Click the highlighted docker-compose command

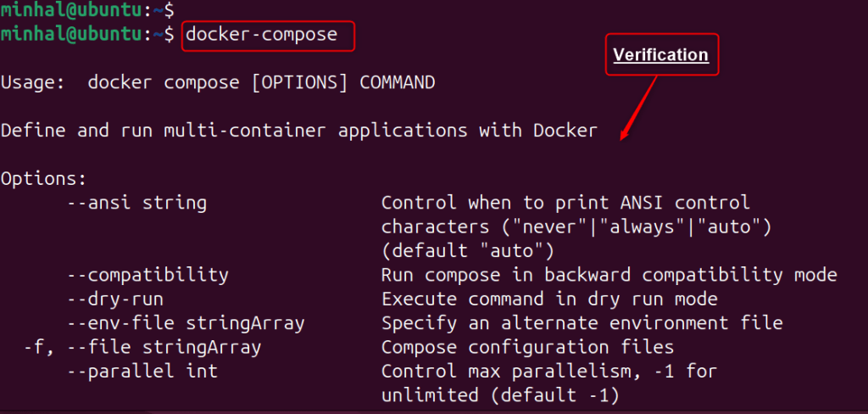(261, 35)
